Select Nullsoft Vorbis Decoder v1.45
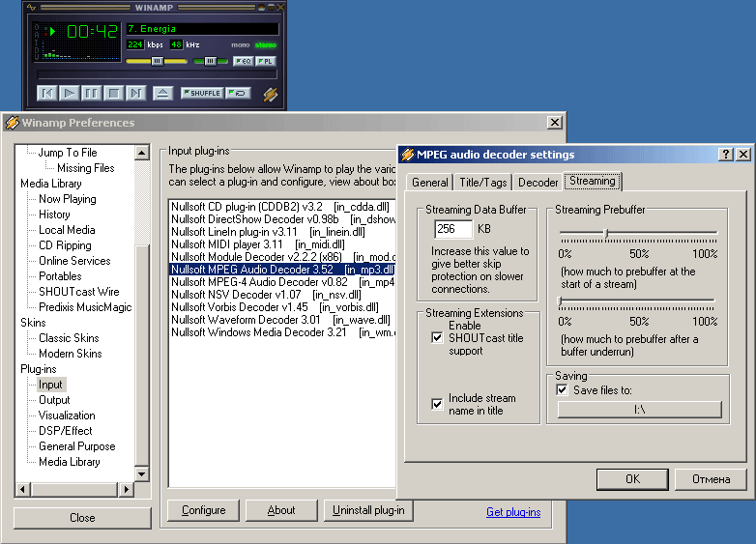Viewport: 756px width, 544px height. tap(281, 307)
